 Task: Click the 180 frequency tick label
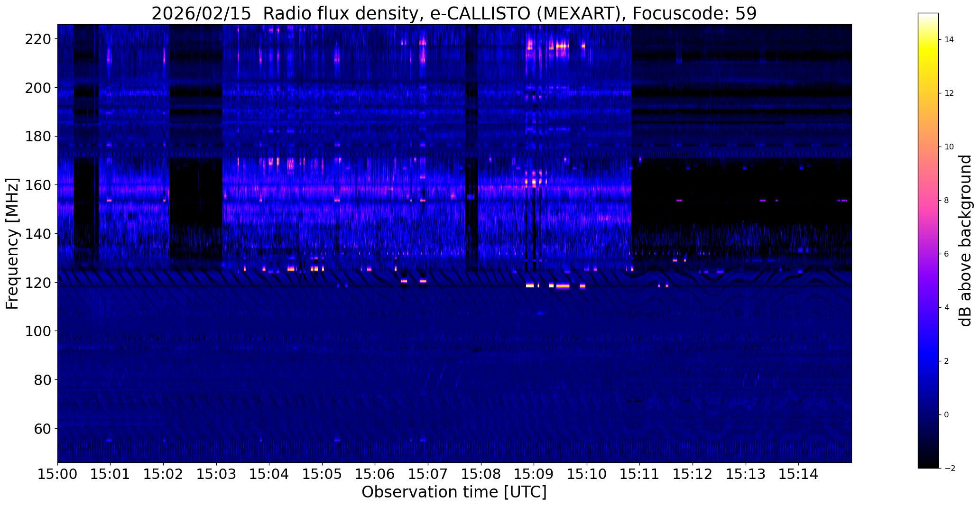(37, 137)
